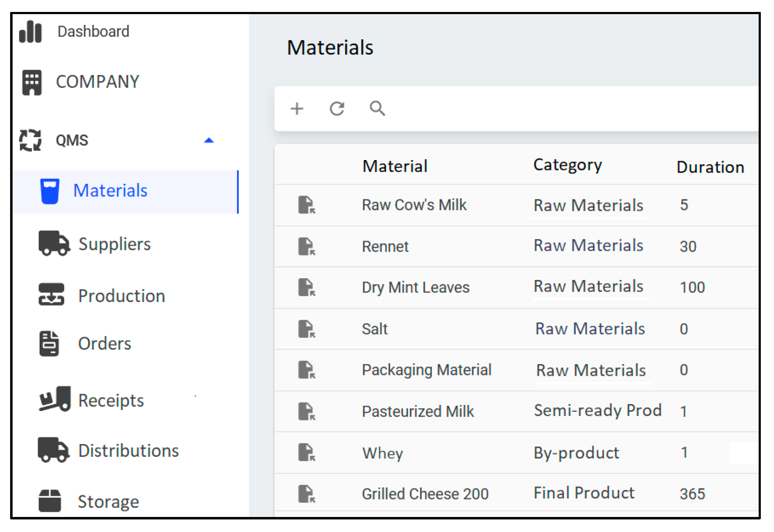This screenshot has width=774, height=532.
Task: Click the Pasteurized Milk row name
Action: tap(418, 411)
